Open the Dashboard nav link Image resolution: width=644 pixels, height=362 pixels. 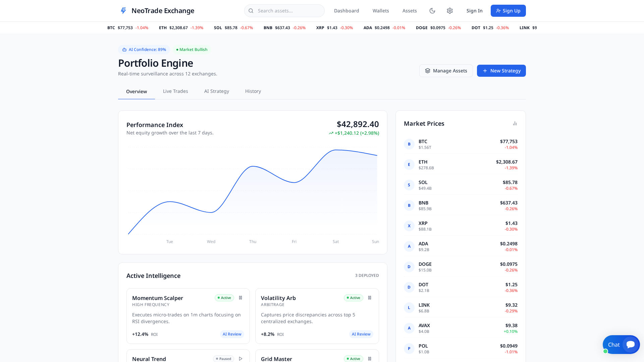click(346, 11)
